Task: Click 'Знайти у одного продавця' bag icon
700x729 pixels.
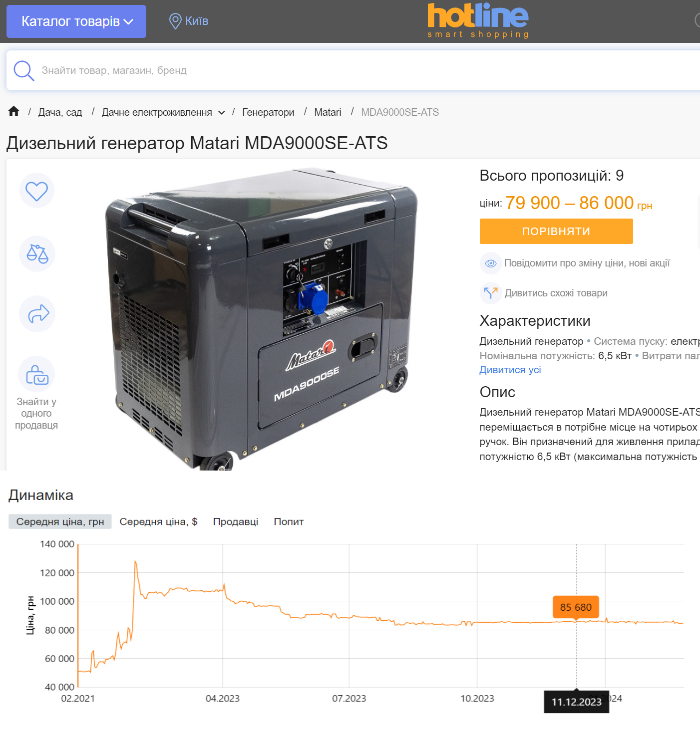Action: tap(36, 374)
